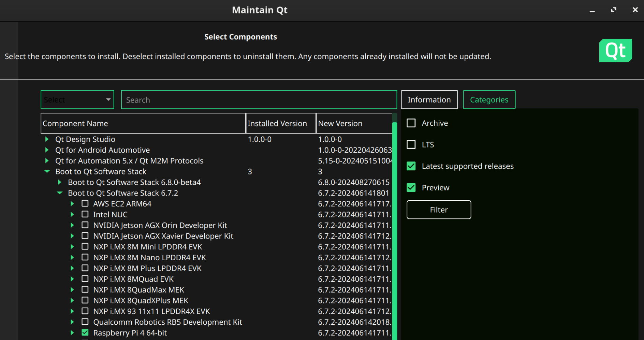Collapse Boot to Qt Software Stack 6.7.2
The width and height of the screenshot is (644, 340).
click(x=60, y=193)
